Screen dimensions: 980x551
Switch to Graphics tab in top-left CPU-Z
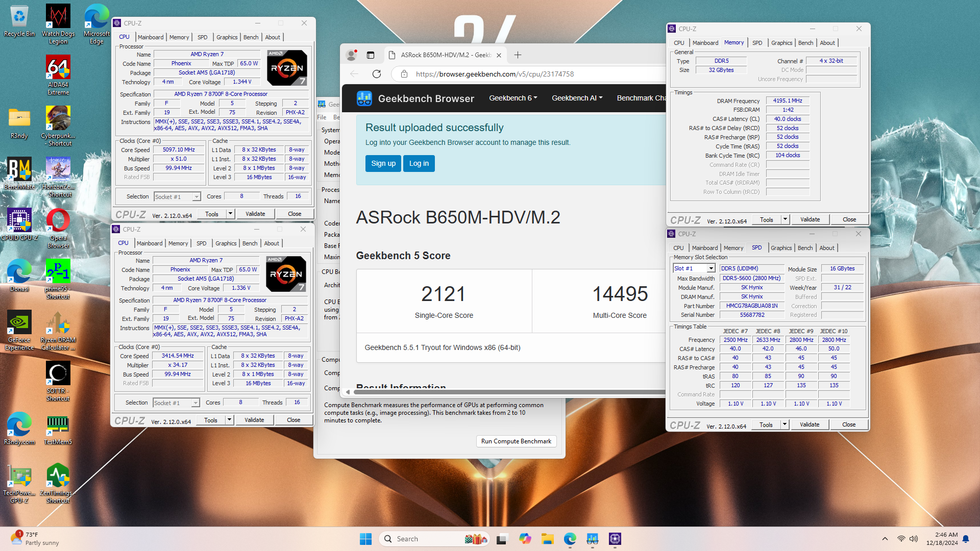pos(227,37)
